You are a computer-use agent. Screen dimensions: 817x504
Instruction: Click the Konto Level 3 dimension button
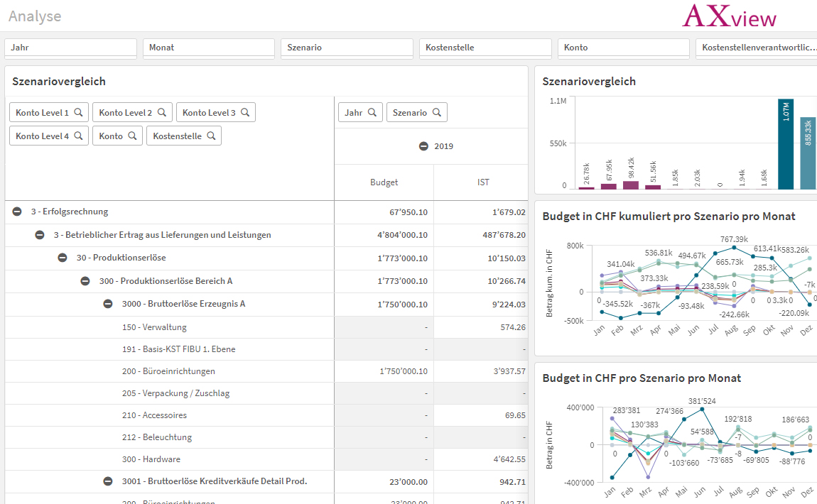click(x=216, y=112)
